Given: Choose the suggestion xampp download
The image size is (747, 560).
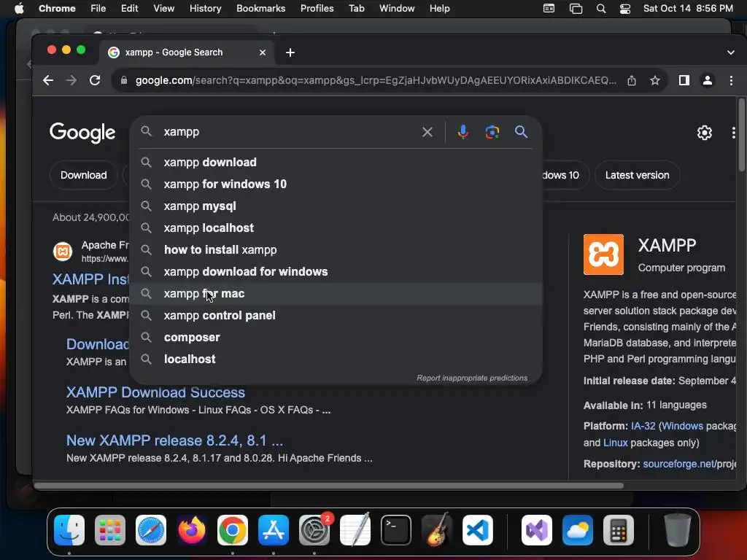Looking at the screenshot, I should [336, 163].
